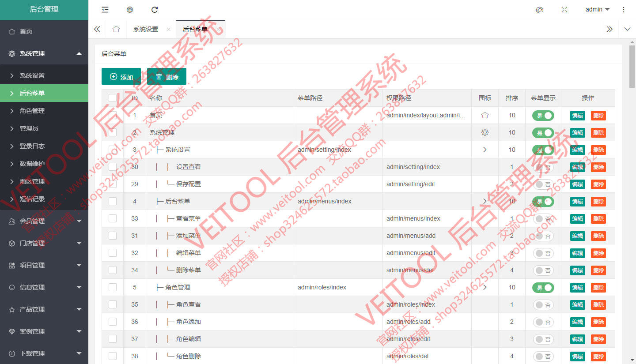Enable 菜单显示 switch for 角色查看 row
This screenshot has width=636, height=364.
(543, 305)
